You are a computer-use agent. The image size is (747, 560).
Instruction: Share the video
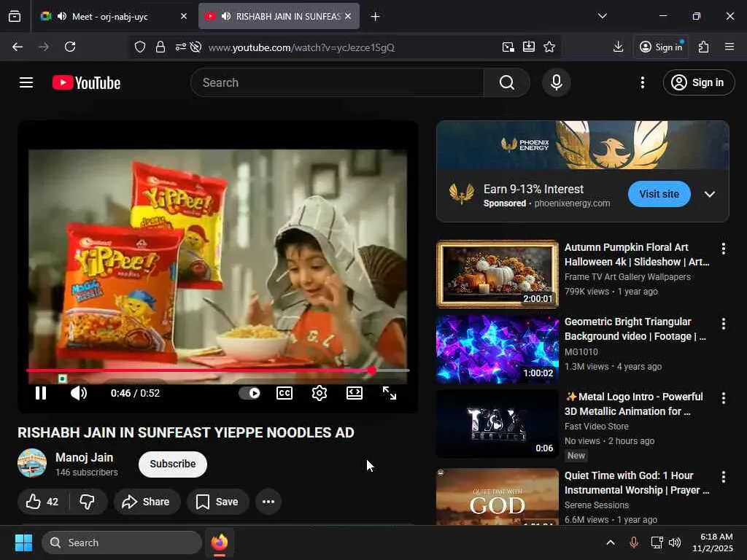click(147, 502)
